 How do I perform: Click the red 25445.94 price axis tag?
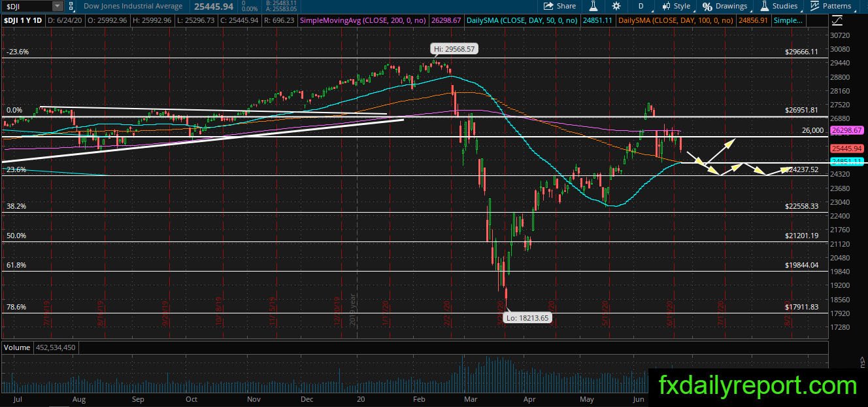pyautogui.click(x=847, y=149)
